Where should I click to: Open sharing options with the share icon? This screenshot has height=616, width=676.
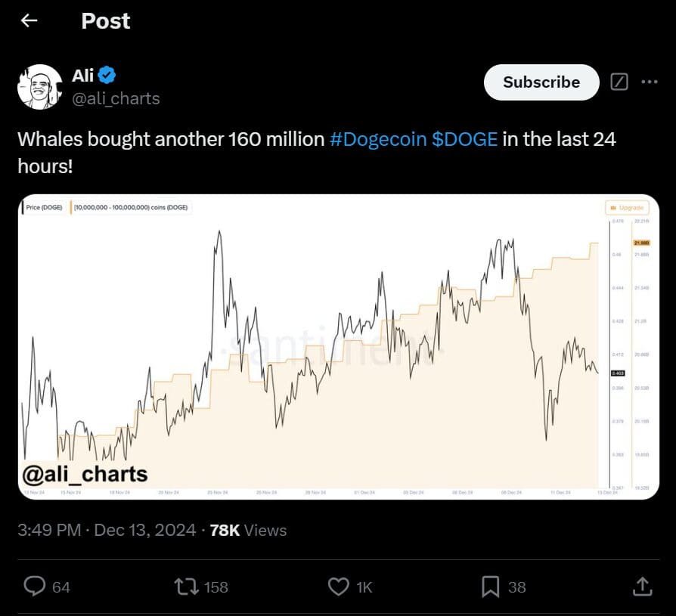pos(642,587)
